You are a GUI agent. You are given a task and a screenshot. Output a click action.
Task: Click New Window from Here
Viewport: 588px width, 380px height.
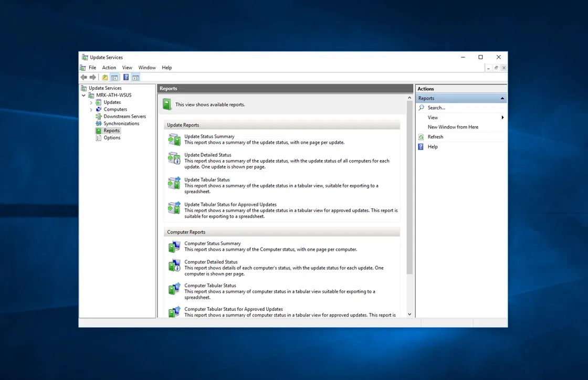coord(453,127)
